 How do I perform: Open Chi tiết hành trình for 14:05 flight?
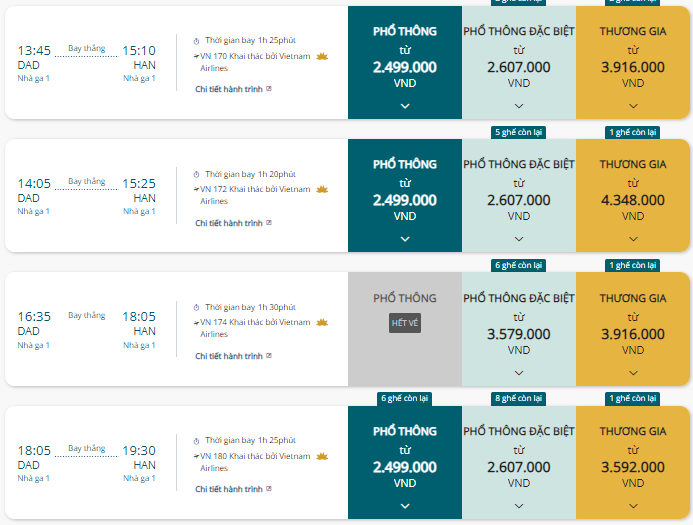(229, 223)
